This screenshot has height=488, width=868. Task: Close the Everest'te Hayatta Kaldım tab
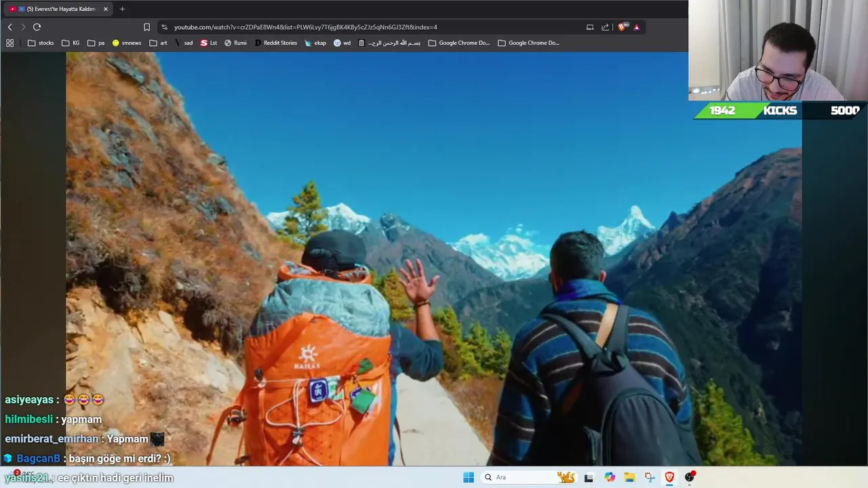pos(106,9)
